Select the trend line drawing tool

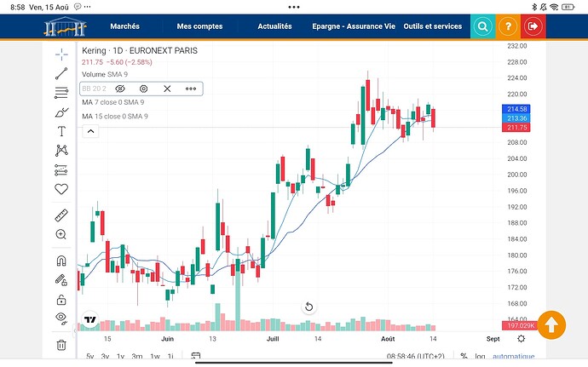tap(61, 73)
